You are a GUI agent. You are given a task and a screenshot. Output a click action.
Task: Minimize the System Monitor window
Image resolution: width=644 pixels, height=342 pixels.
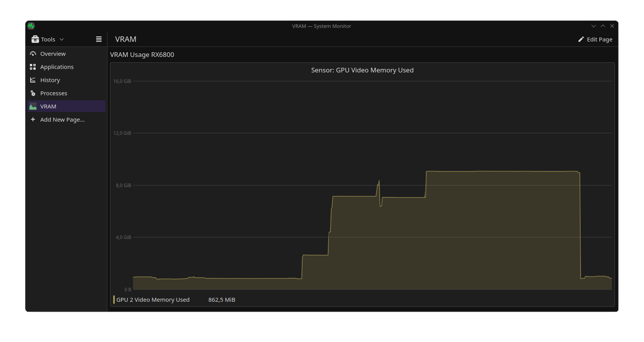(x=593, y=26)
